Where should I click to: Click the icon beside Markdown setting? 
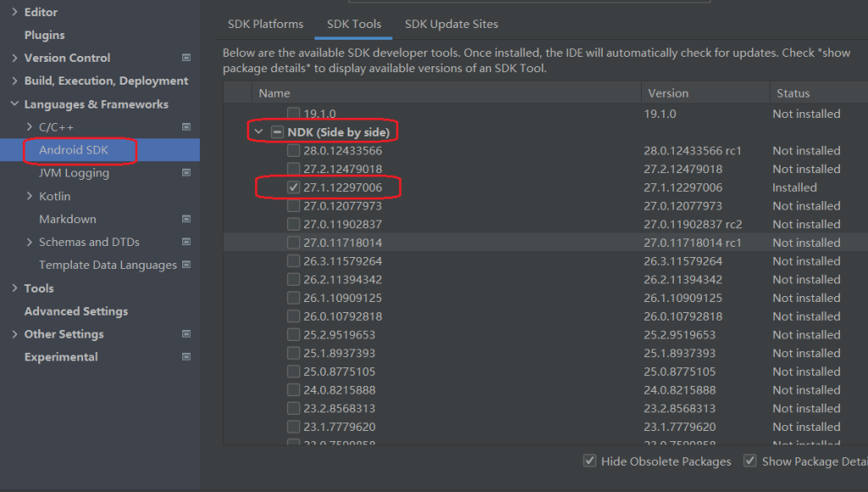186,219
